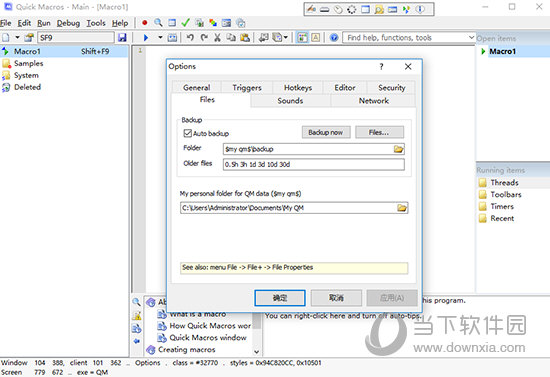
Task: Copy with the two-pages icon
Action: (x=231, y=38)
